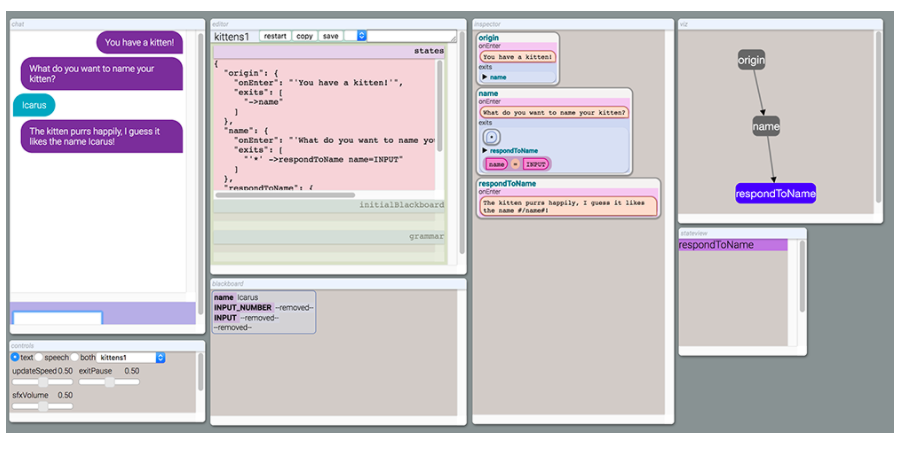Click the restart button in the editor

[x=275, y=36]
